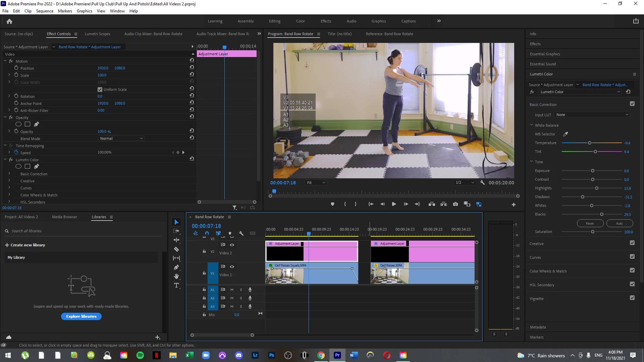
Task: Expand the Curves section under Lumetri Color effect
Action: (9, 188)
